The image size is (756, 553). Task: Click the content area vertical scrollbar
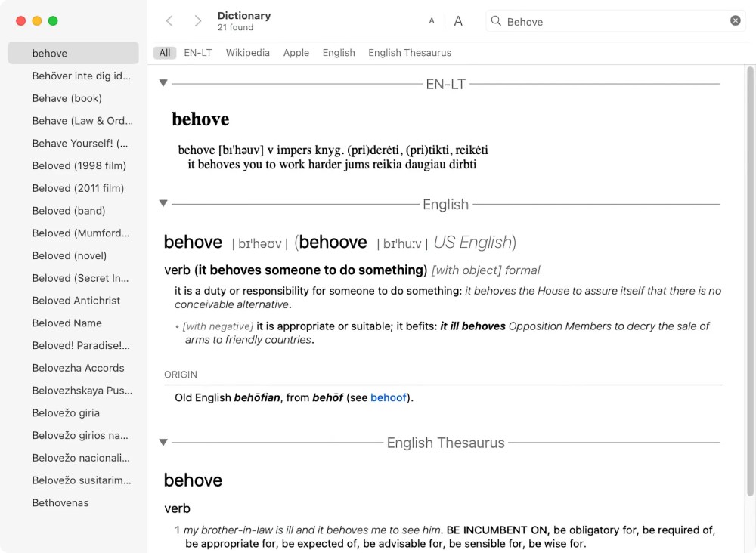click(750, 281)
